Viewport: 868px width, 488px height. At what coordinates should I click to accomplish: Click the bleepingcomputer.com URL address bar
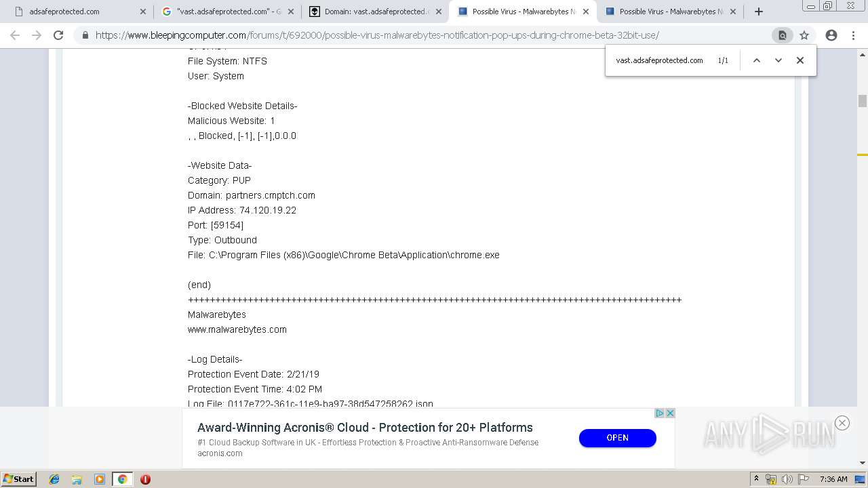[x=376, y=35]
